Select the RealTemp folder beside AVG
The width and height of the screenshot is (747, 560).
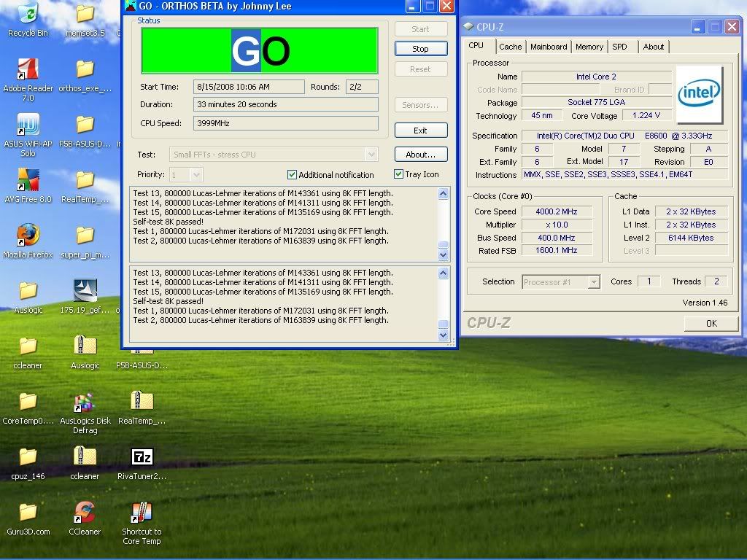85,181
